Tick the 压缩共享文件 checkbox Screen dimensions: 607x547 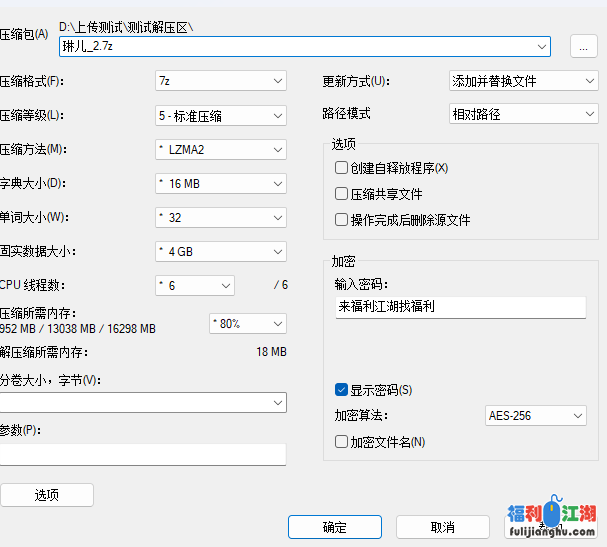tap(342, 194)
